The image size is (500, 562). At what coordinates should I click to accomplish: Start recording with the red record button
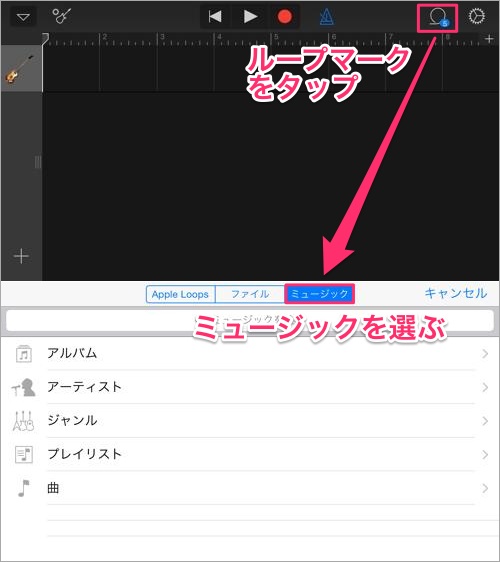285,16
